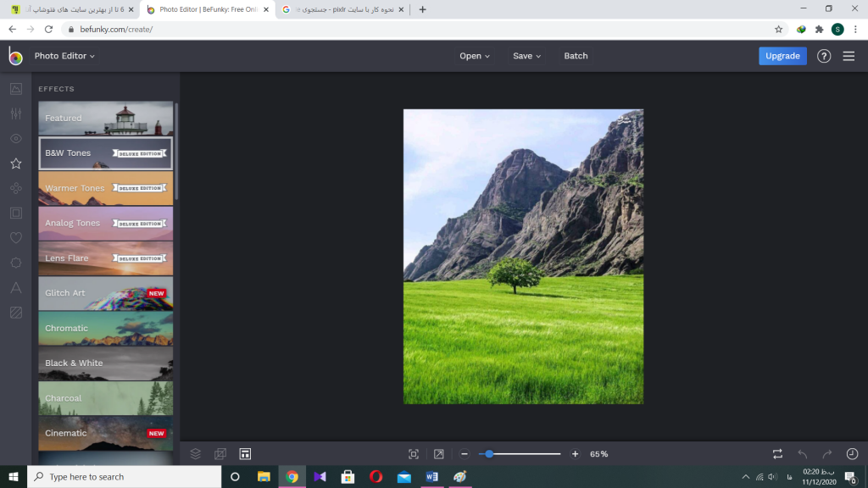Open the Layers panel icon
This screenshot has height=488, width=868.
click(196, 454)
